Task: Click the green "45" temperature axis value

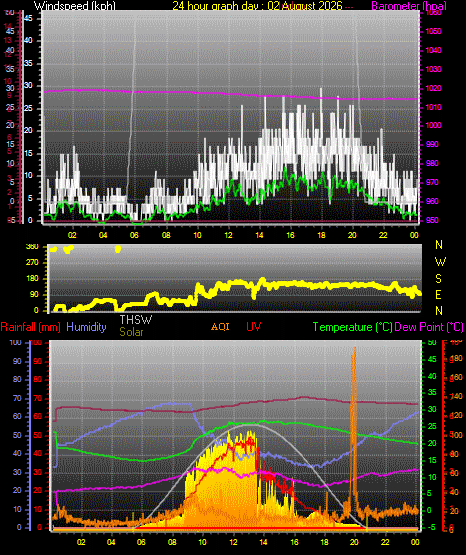Action: (432, 359)
